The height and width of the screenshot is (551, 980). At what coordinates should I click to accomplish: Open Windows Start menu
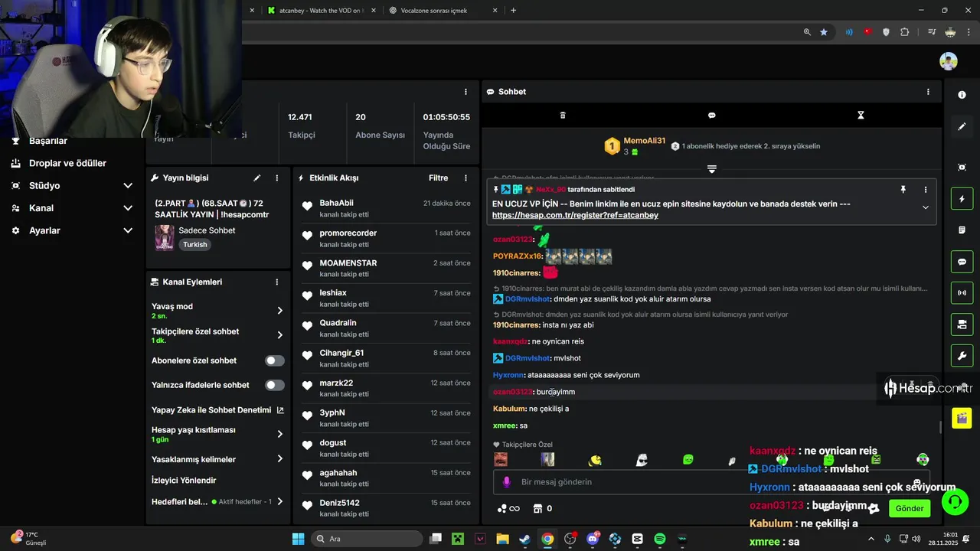coord(298,539)
